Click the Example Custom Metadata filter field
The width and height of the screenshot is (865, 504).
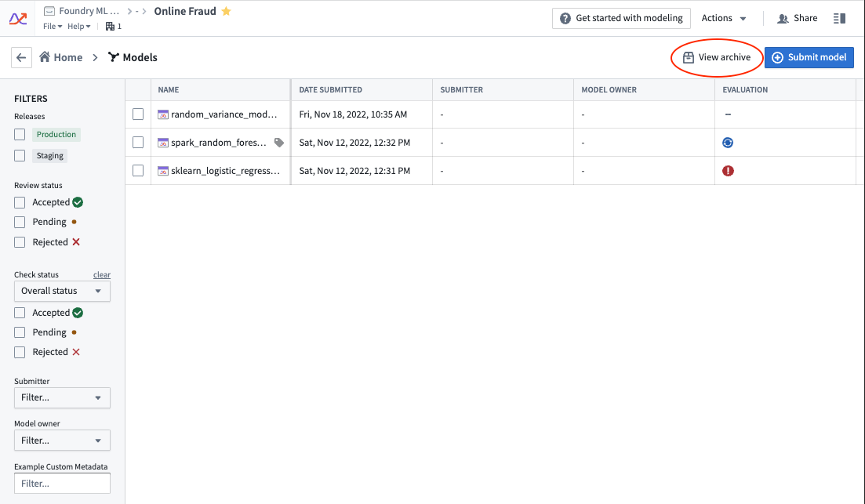[62, 484]
